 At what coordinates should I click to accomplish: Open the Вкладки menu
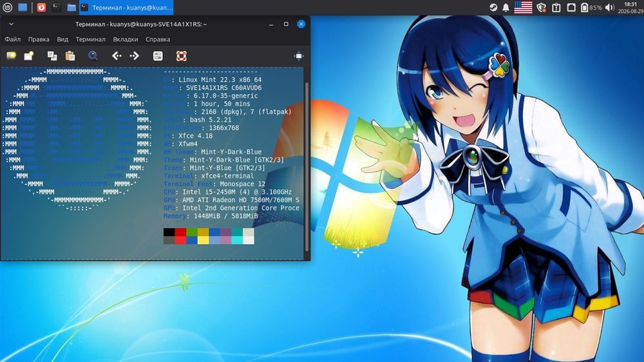click(126, 39)
